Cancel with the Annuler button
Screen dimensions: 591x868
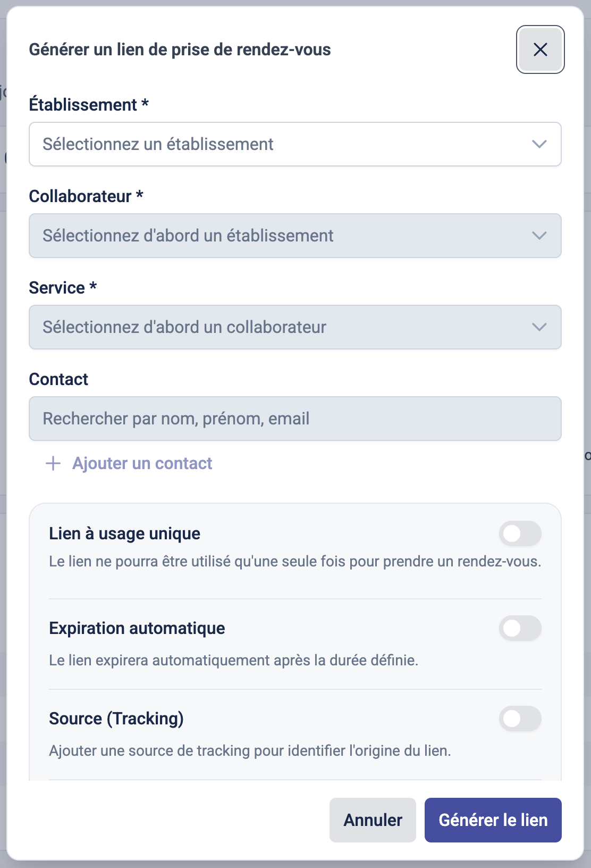point(373,820)
